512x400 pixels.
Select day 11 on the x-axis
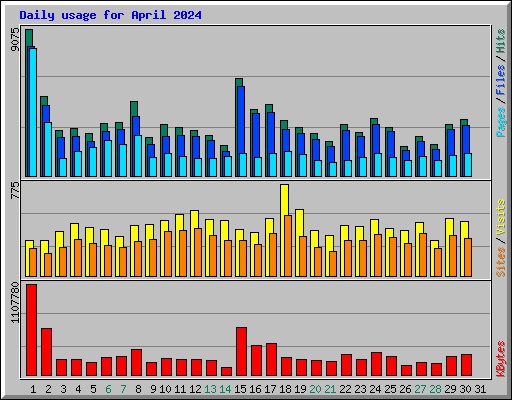click(180, 389)
